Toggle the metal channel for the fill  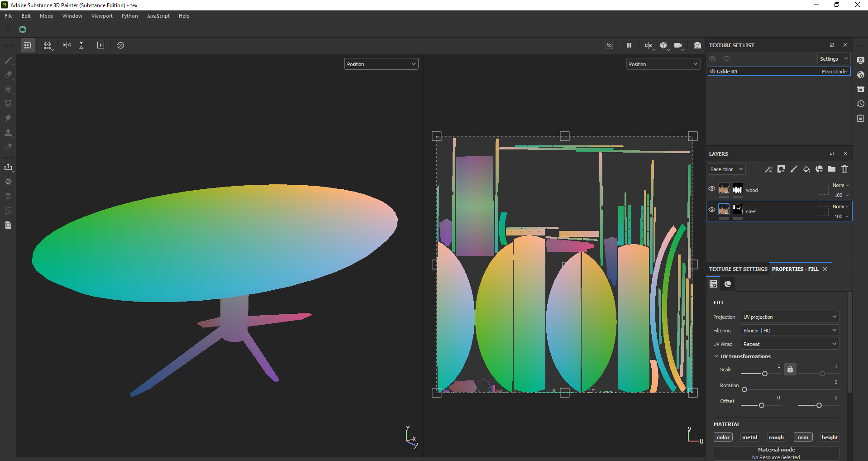tap(750, 437)
